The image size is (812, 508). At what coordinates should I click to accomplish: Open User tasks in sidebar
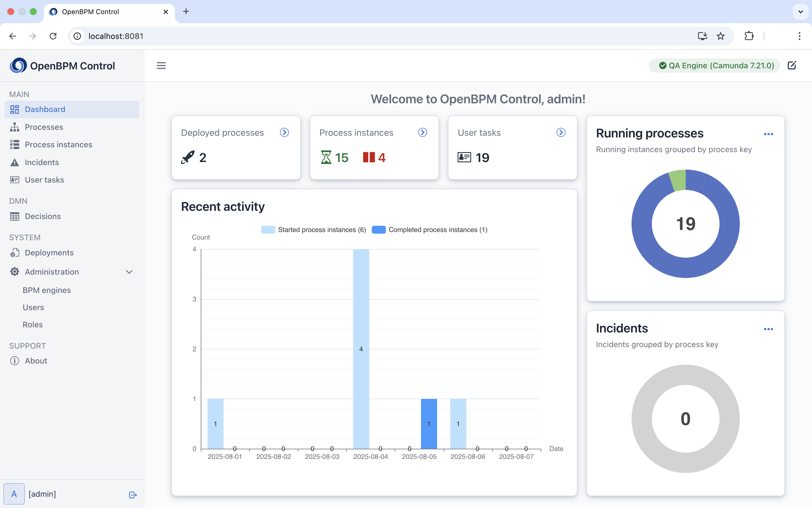72,180
